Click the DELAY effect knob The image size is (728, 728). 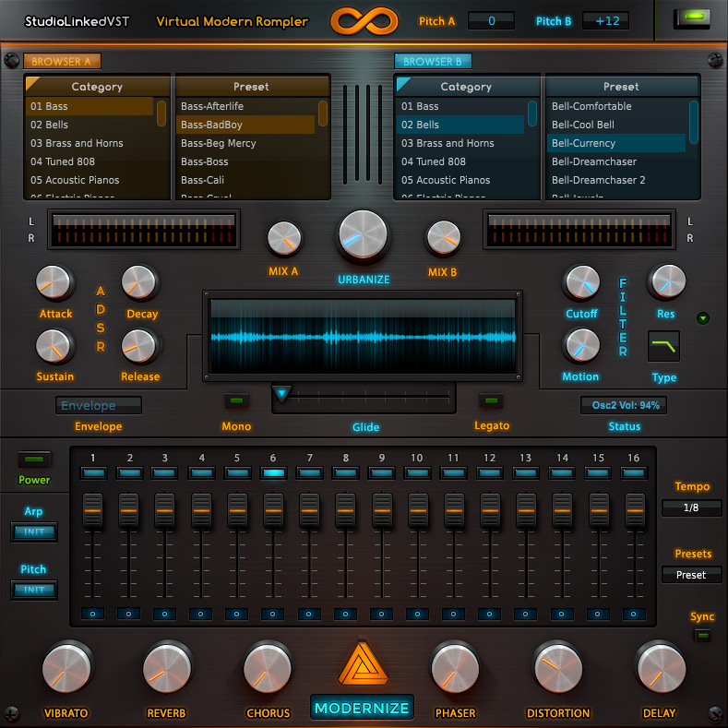[662, 669]
